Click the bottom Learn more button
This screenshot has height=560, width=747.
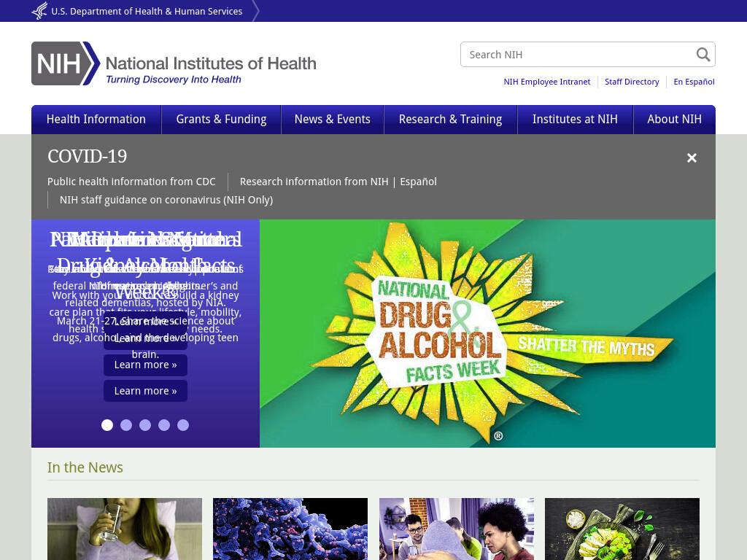[x=145, y=391]
